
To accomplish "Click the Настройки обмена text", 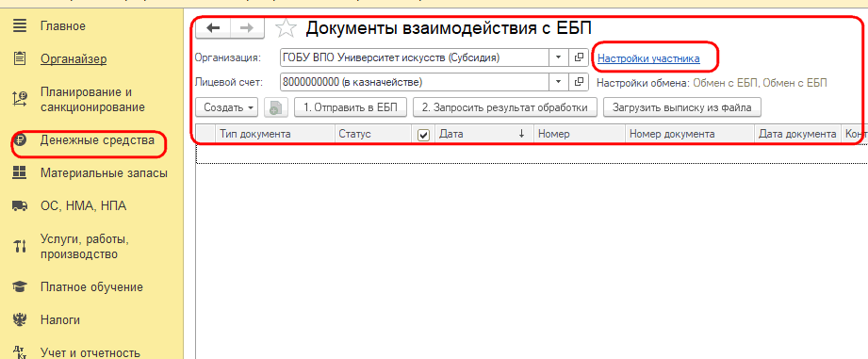I will click(712, 83).
